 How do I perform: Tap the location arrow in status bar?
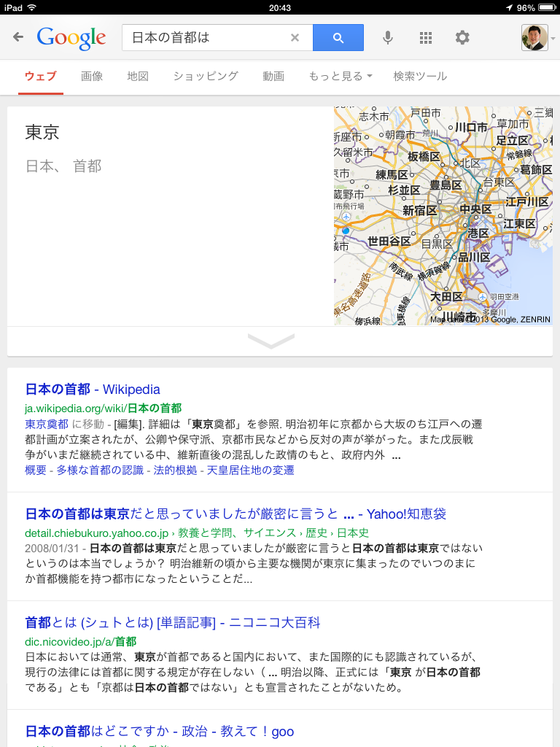(x=509, y=7)
